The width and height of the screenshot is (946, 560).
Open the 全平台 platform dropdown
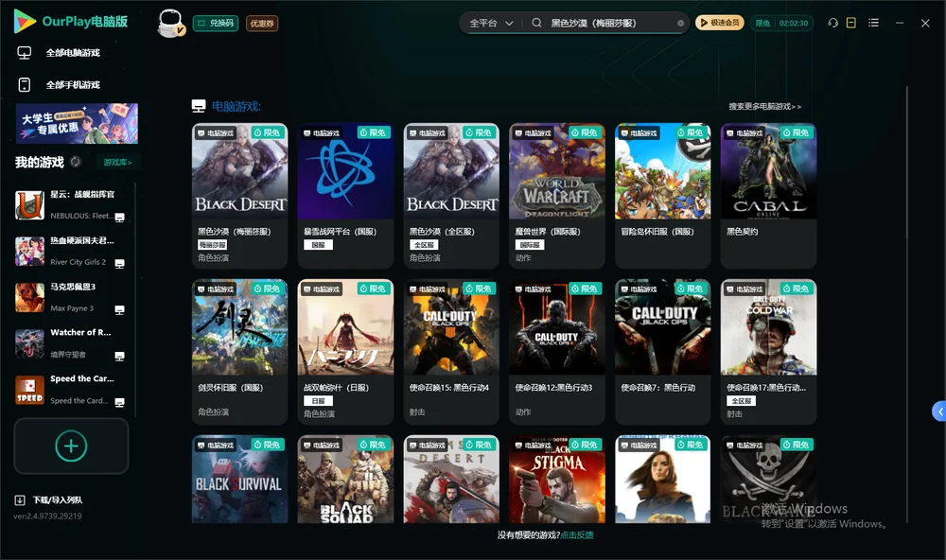491,23
